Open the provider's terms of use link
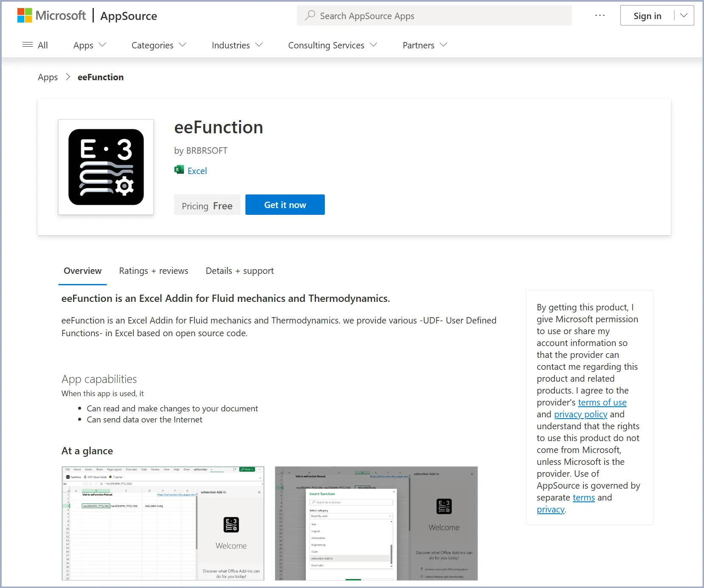The width and height of the screenshot is (704, 588). point(602,402)
